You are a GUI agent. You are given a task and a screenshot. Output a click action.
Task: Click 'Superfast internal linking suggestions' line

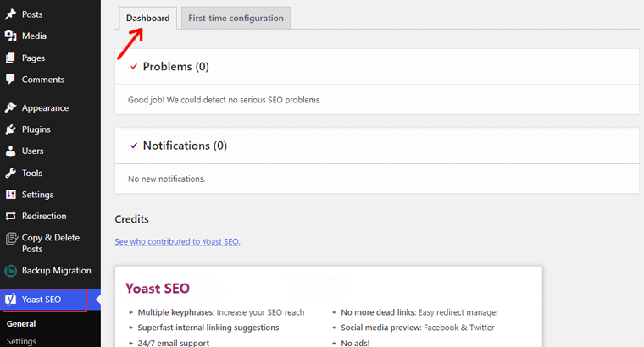(208, 328)
